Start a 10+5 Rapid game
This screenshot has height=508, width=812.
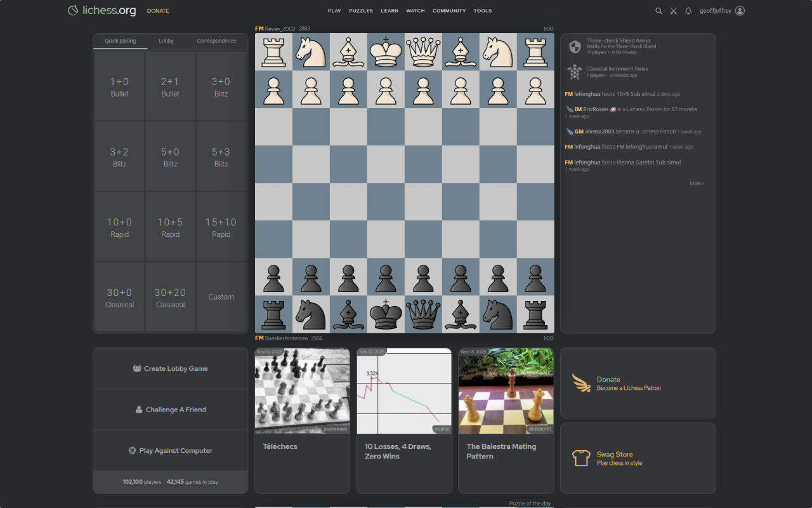click(170, 227)
